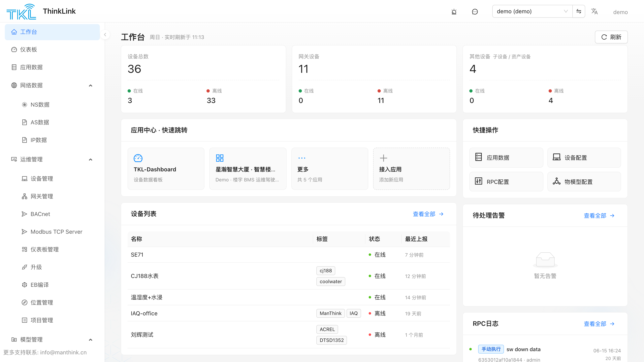Screen dimensions: 644x362
Task: Click the ManThink tag
Action: tap(330, 313)
